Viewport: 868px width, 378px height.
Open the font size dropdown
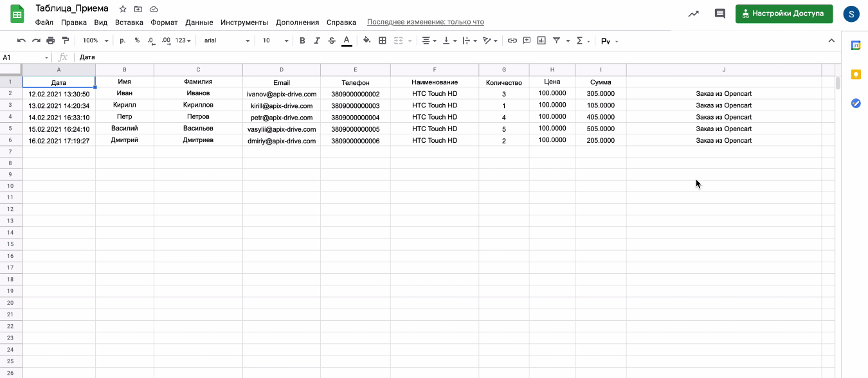click(275, 40)
